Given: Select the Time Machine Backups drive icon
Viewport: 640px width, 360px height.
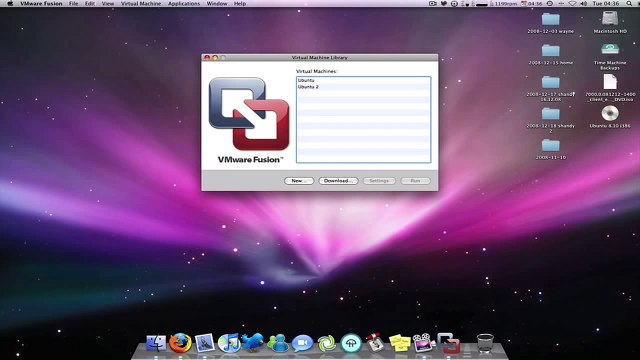Looking at the screenshot, I should pyautogui.click(x=610, y=50).
